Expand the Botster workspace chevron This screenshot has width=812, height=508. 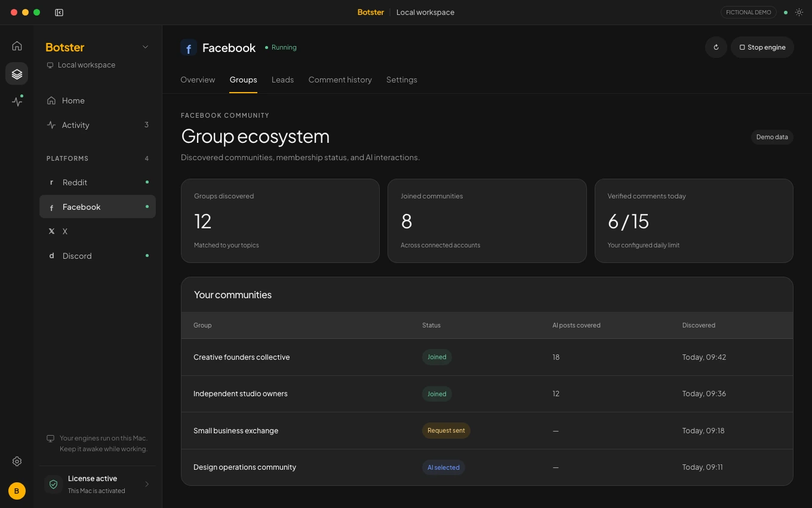coord(145,47)
